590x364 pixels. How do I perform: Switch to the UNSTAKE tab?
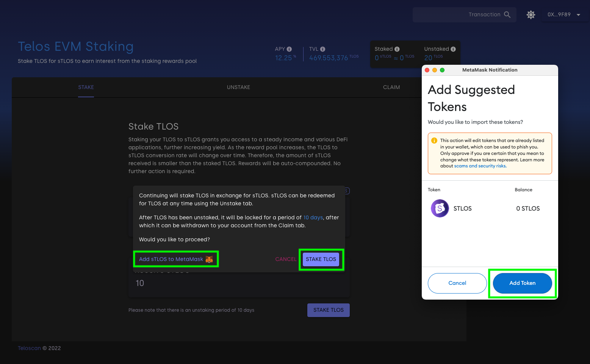[x=238, y=87]
